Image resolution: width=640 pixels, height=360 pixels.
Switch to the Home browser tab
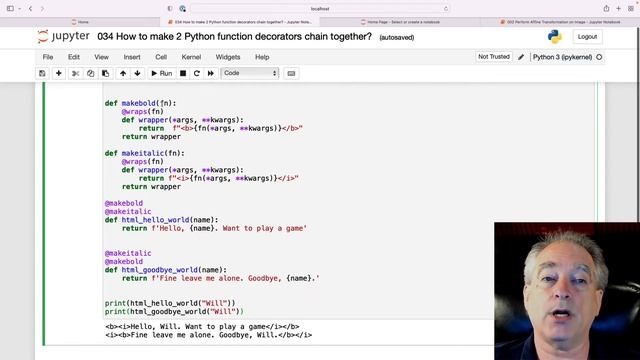click(80, 22)
